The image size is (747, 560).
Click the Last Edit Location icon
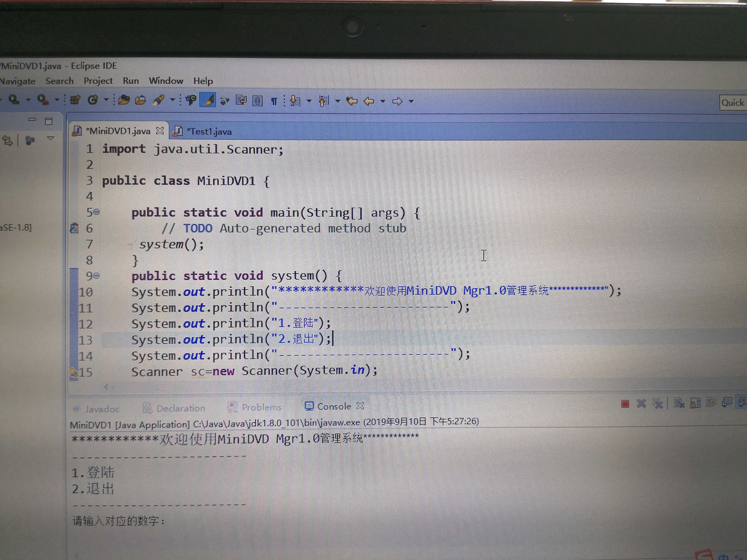[x=352, y=101]
